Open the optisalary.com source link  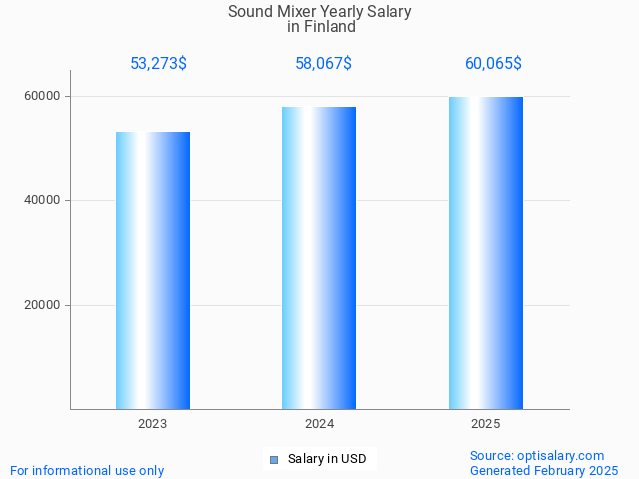point(537,455)
